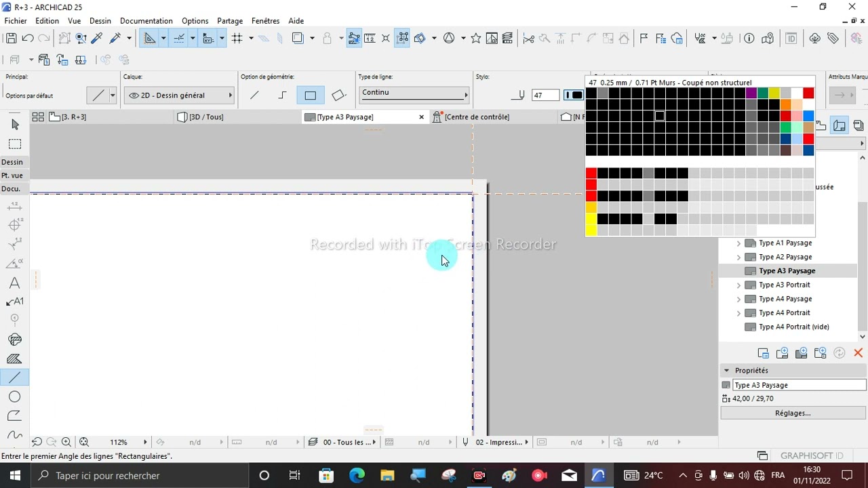Select the Fill hatch tool in toolbox

point(15,359)
